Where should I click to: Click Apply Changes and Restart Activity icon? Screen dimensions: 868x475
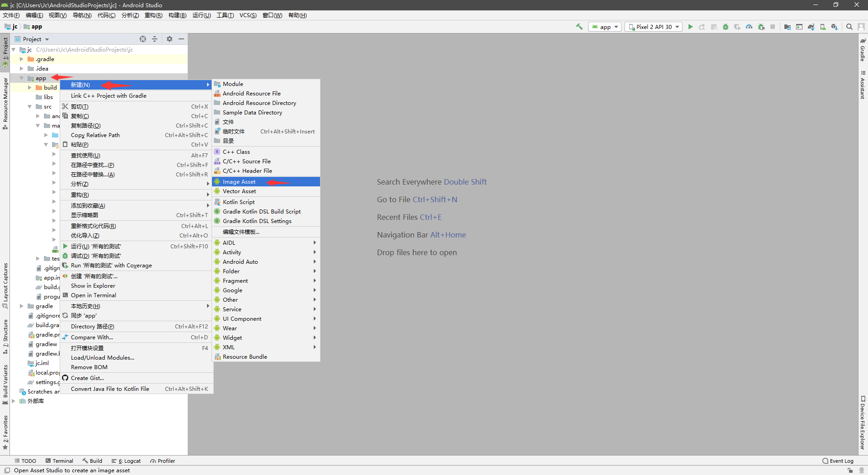pyautogui.click(x=702, y=27)
